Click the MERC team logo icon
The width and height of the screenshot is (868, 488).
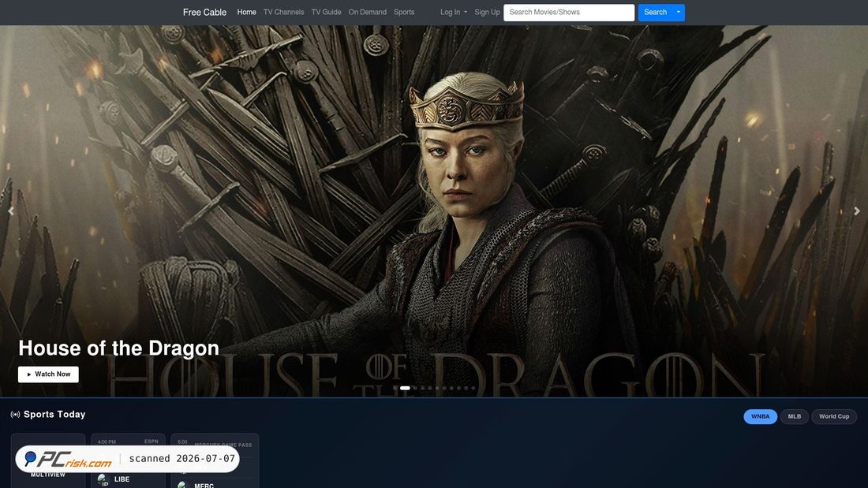(x=183, y=485)
